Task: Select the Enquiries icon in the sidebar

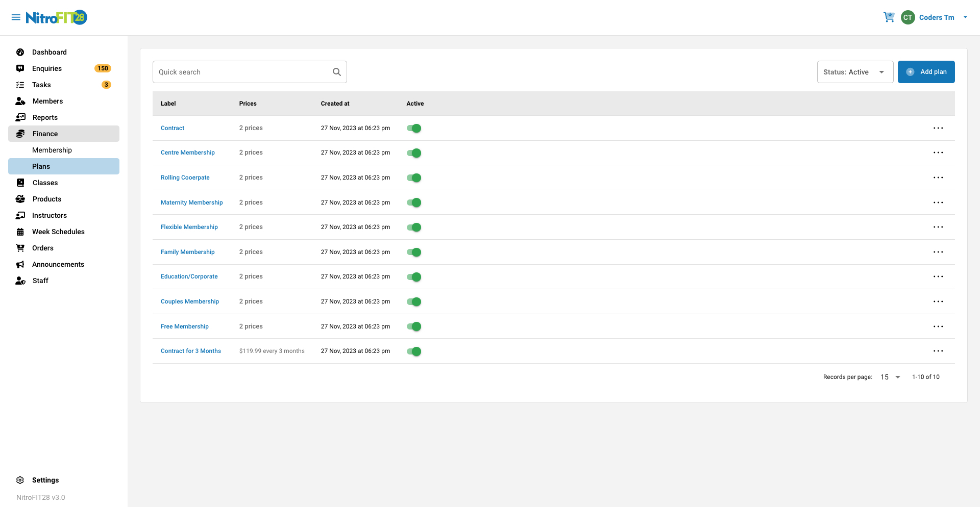Action: [20, 68]
